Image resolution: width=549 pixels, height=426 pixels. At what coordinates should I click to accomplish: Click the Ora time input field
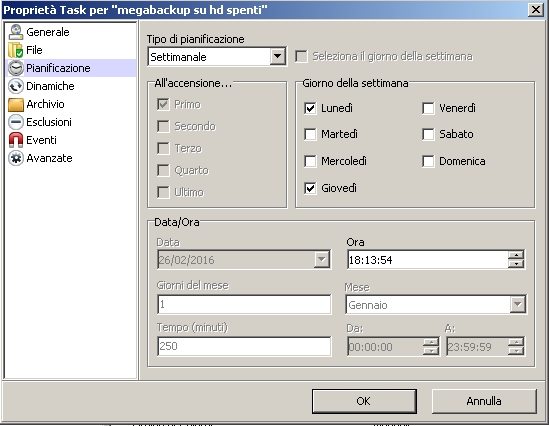tap(428, 260)
